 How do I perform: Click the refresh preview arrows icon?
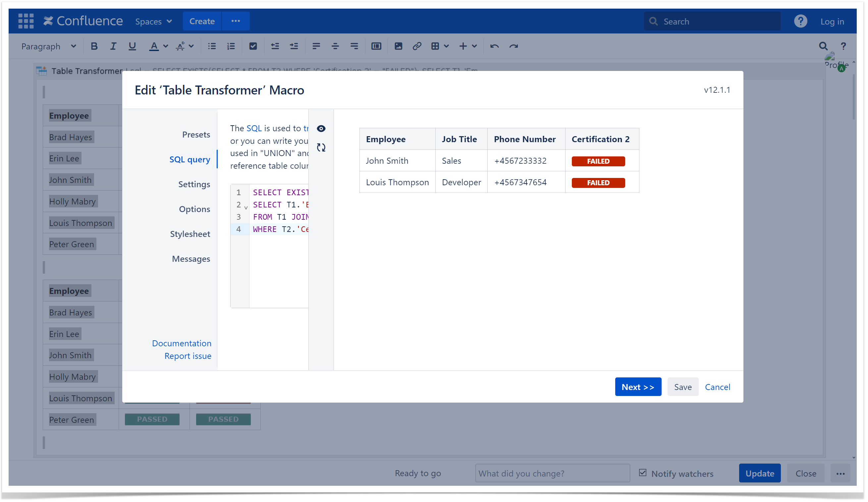pyautogui.click(x=321, y=147)
